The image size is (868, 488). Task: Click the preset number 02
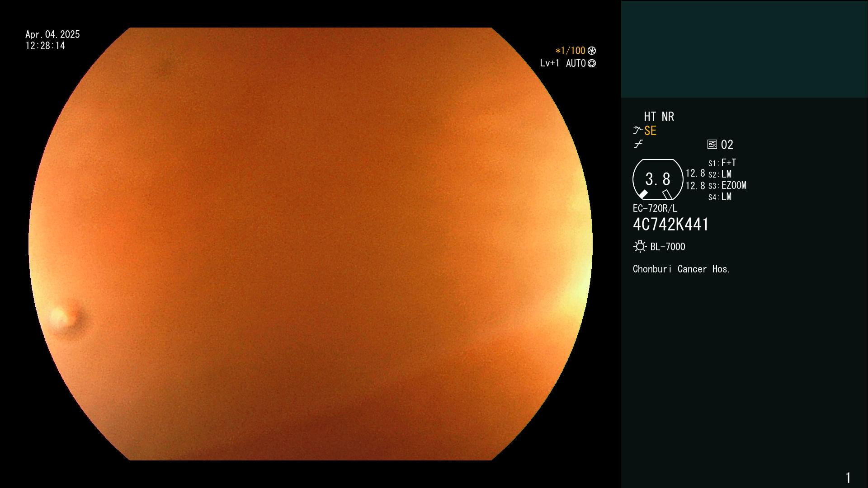(727, 145)
